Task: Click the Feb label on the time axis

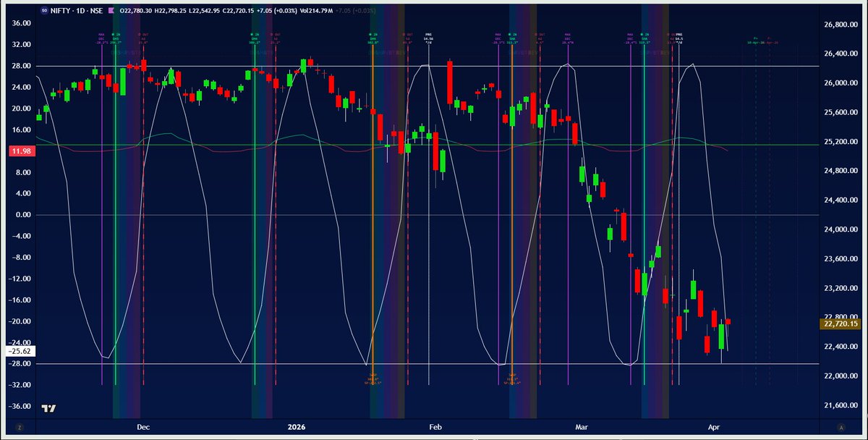Action: tap(435, 427)
